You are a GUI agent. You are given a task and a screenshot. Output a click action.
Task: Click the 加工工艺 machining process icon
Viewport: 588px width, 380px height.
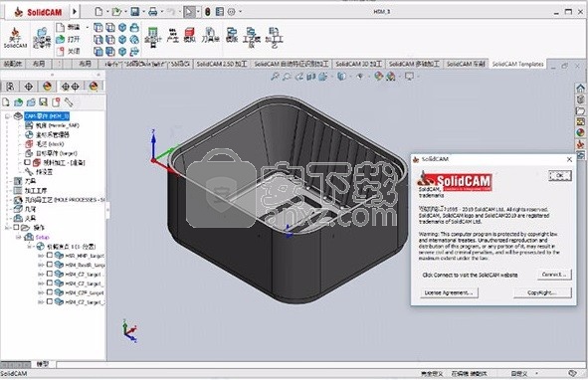(275, 37)
